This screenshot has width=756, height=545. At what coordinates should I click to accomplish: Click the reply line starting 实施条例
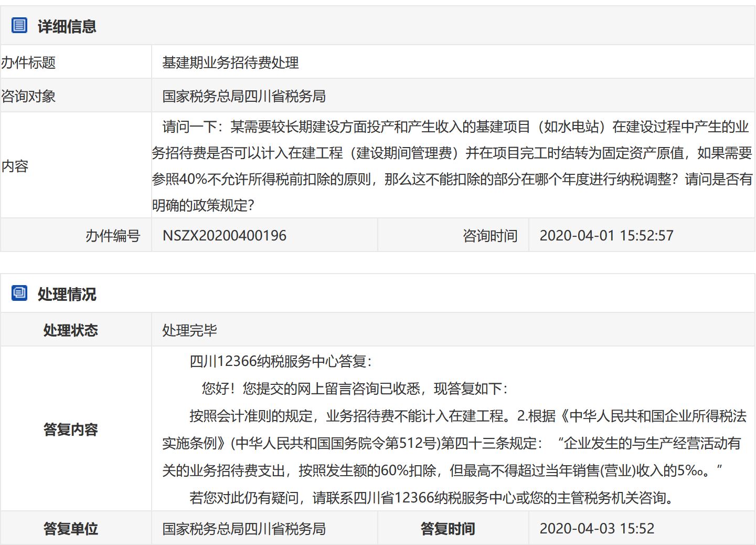coord(452,443)
